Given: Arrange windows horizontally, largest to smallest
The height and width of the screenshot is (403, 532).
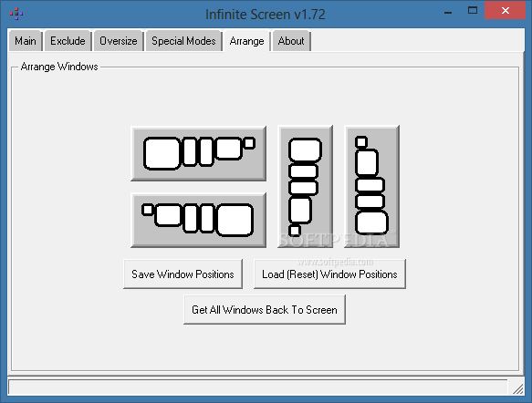Looking at the screenshot, I should pos(199,153).
